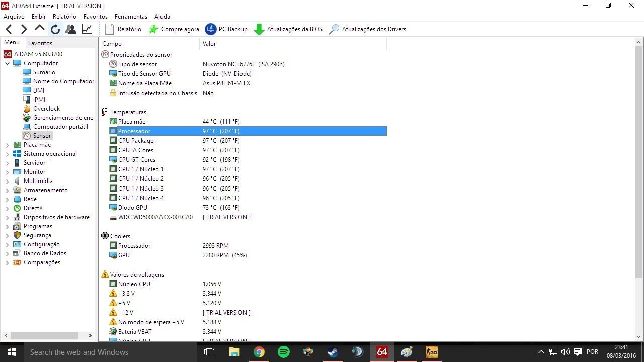
Task: Open Steam from the taskbar
Action: 333,352
